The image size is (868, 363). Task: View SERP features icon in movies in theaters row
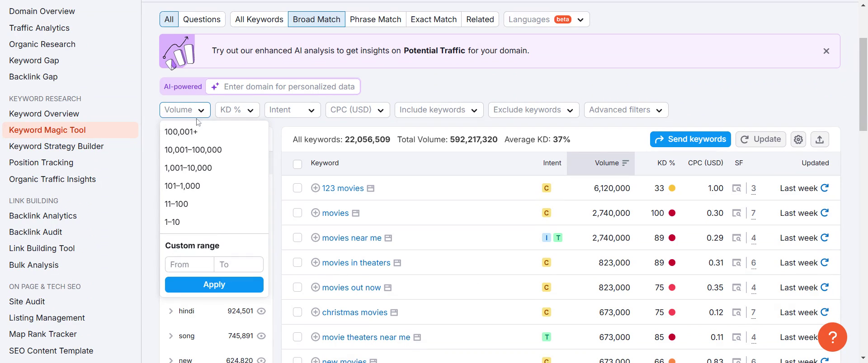(737, 263)
